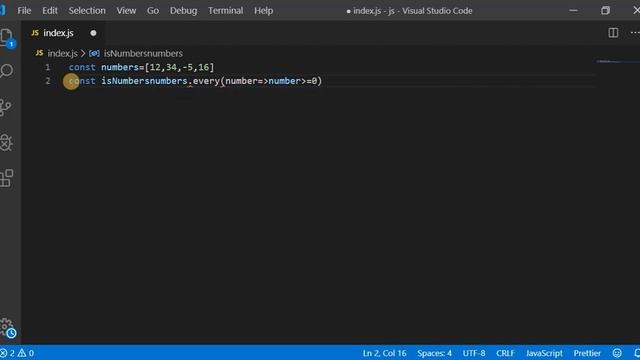The height and width of the screenshot is (360, 640).
Task: Open the Selection menu
Action: click(x=87, y=11)
